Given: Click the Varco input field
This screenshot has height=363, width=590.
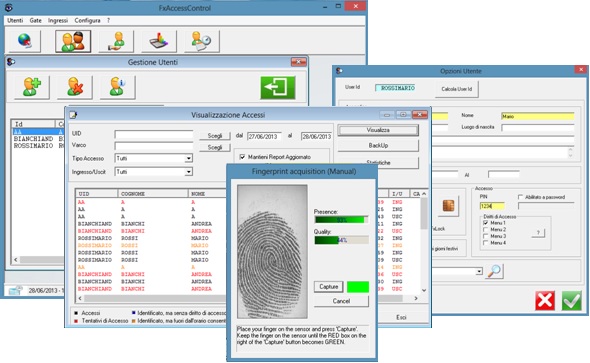Looking at the screenshot, I should coord(154,146).
